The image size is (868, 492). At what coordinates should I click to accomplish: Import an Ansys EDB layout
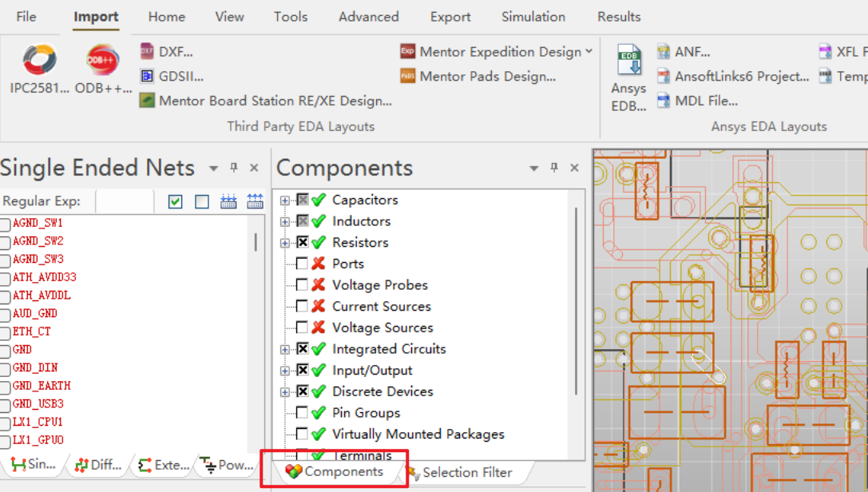(x=629, y=78)
